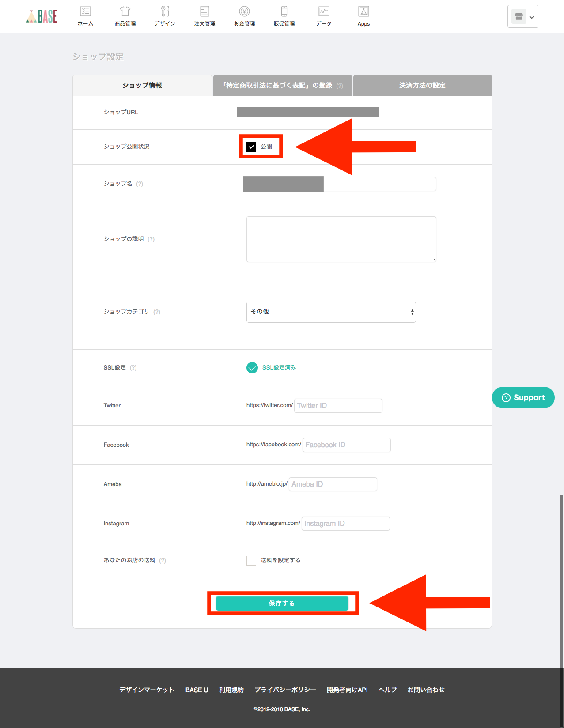Open 注文管理 order management icon
564x728 pixels.
click(x=204, y=16)
